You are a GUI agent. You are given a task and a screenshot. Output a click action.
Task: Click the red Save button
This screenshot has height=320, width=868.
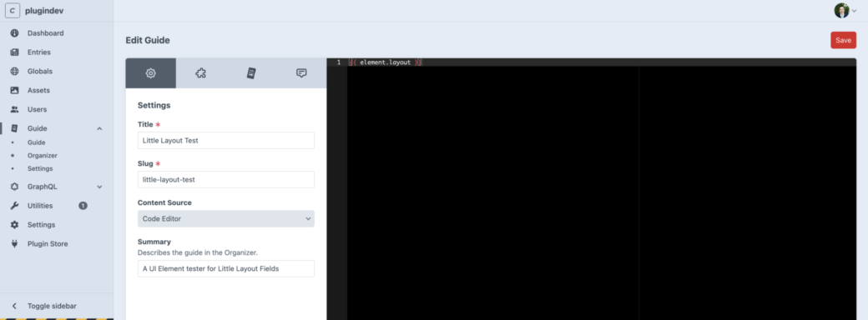[843, 40]
